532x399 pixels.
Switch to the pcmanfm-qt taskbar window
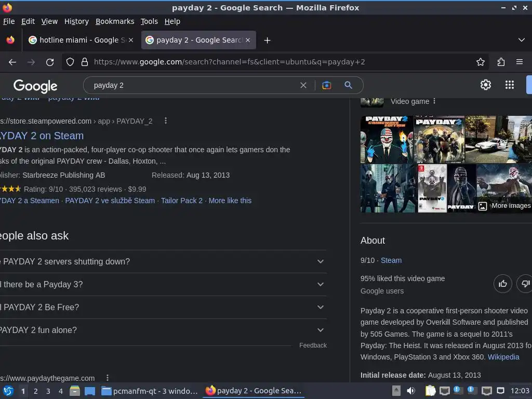point(150,391)
